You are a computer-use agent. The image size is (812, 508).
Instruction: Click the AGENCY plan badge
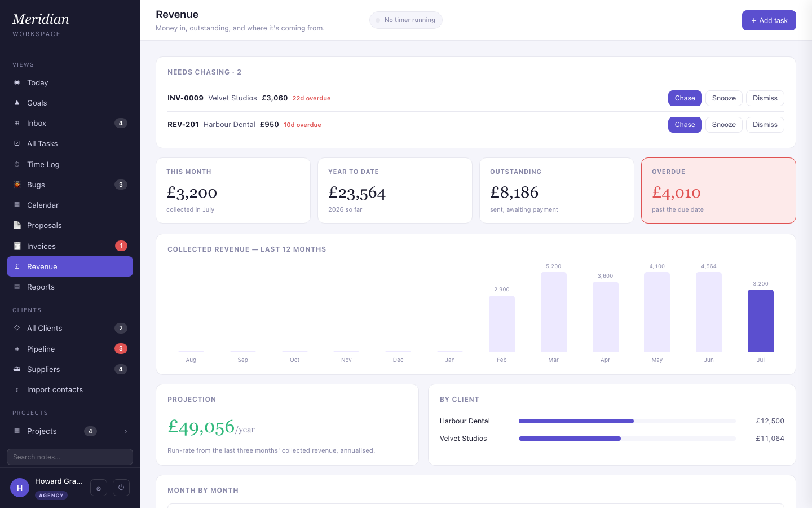coord(51,496)
